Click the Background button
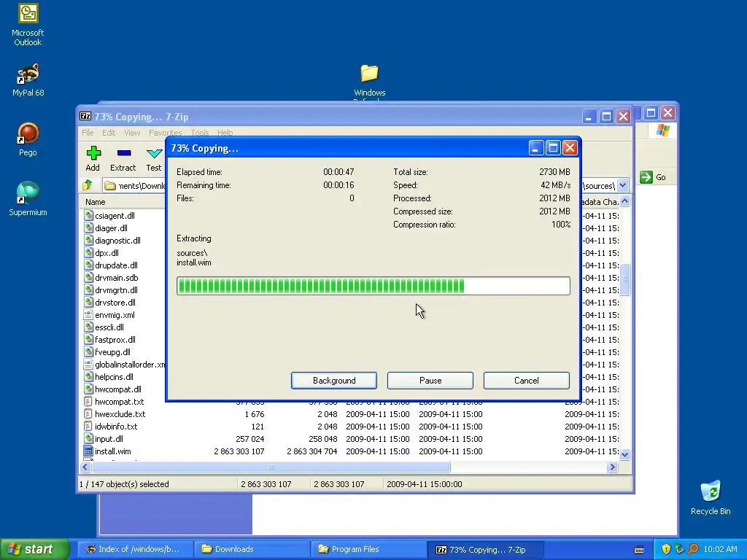 click(x=334, y=381)
